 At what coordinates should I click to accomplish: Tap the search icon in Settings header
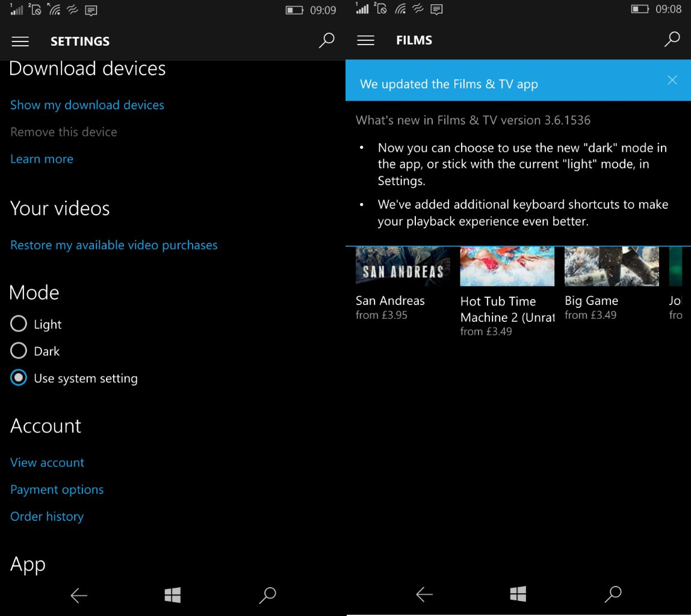coord(327,40)
